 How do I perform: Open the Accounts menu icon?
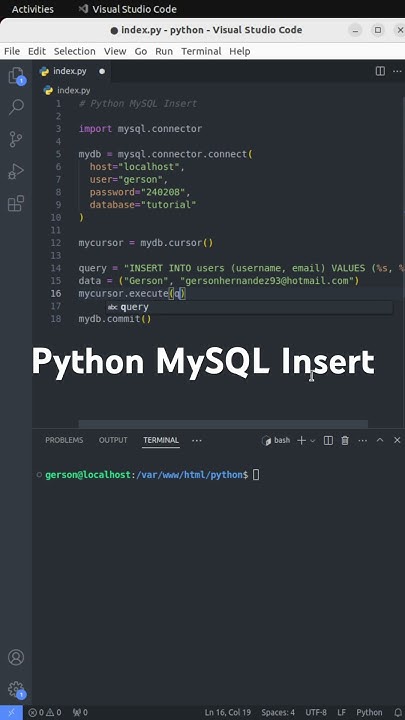coord(16,657)
